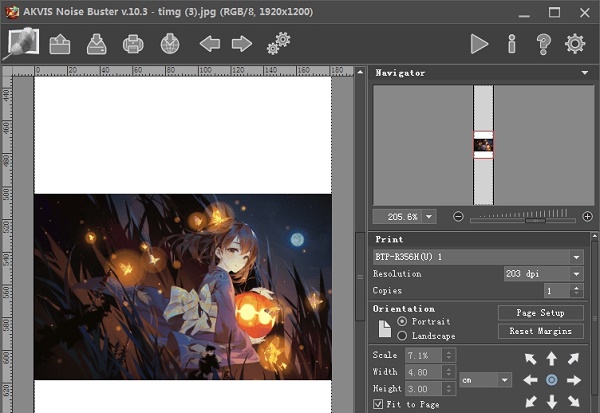
Task: Save the image with the download tray icon
Action: point(96,44)
